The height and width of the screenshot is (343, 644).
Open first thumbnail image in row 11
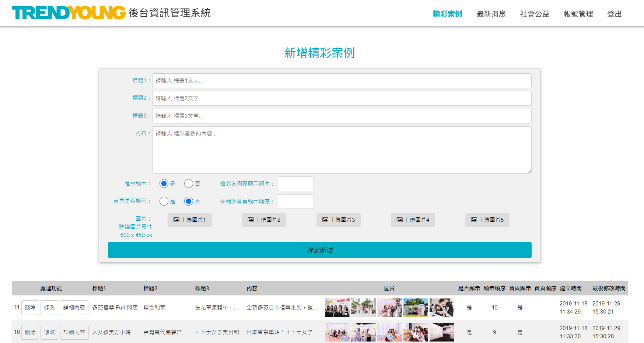[337, 308]
